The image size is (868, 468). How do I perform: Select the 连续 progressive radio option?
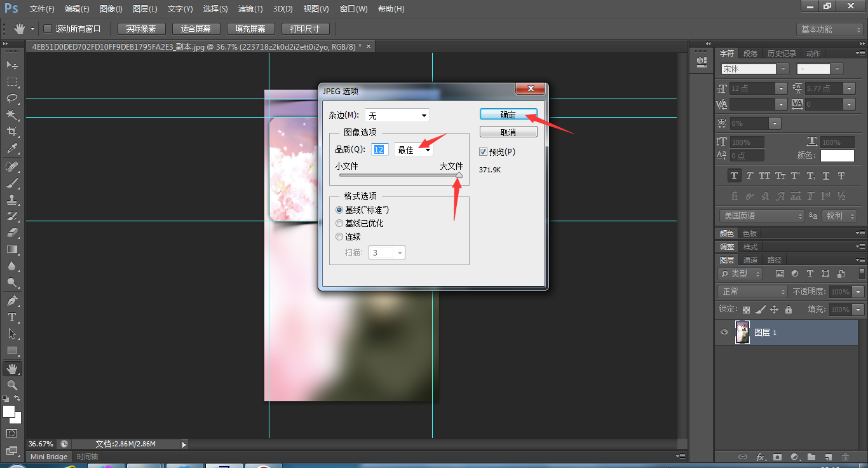tap(339, 237)
